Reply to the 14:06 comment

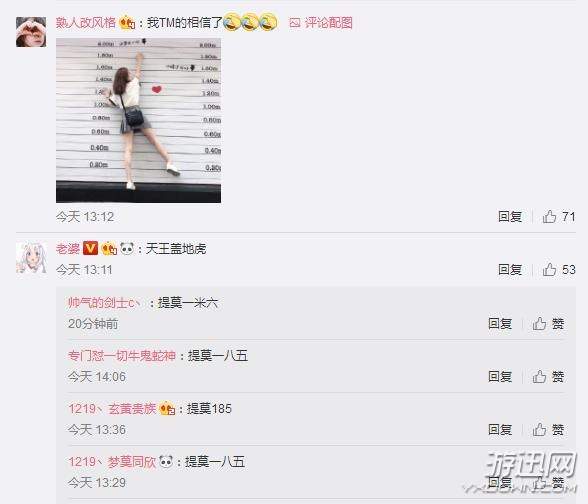(x=500, y=376)
